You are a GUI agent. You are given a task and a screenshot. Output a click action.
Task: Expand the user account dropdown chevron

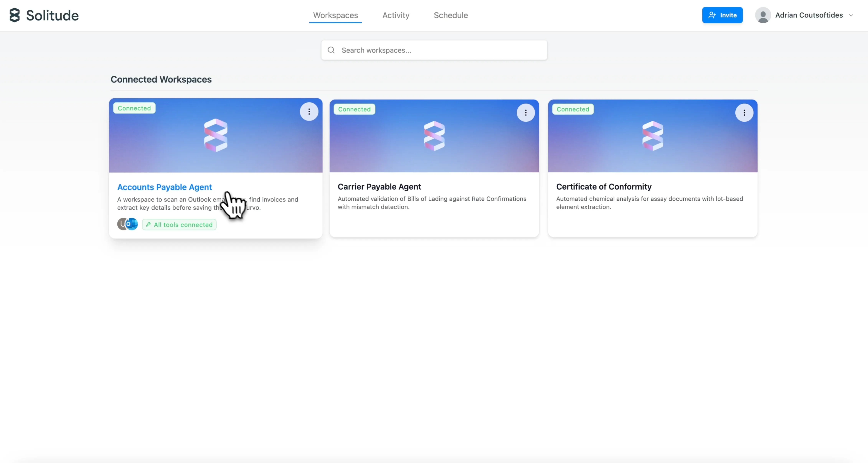[851, 16]
